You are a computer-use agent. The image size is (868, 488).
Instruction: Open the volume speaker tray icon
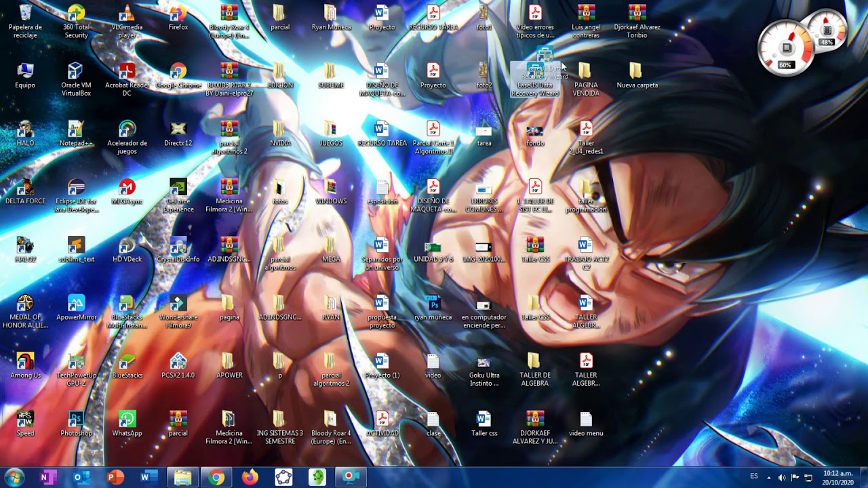pos(782,477)
